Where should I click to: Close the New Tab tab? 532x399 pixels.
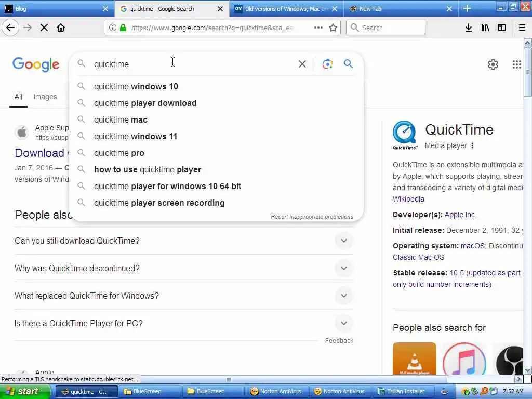pos(449,9)
